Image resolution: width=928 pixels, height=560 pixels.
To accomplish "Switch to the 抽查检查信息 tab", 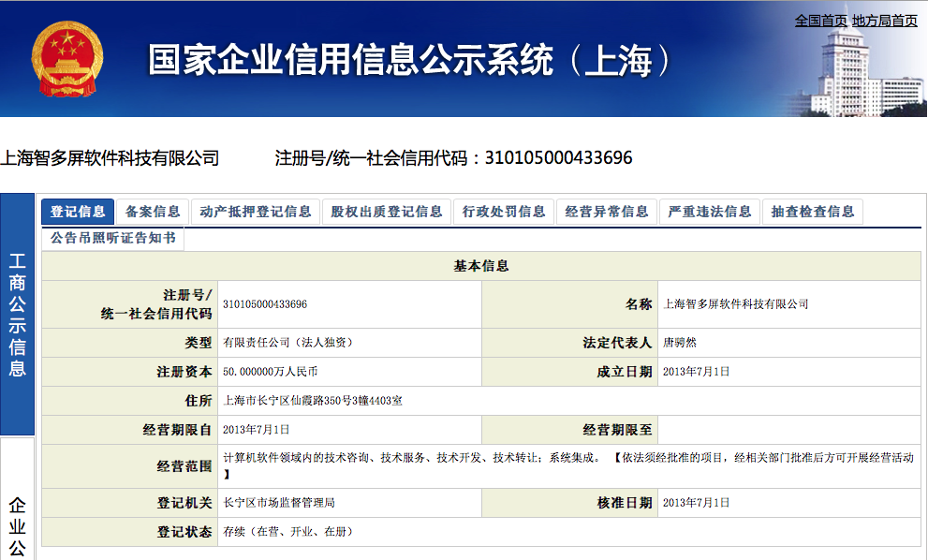I will coord(813,212).
